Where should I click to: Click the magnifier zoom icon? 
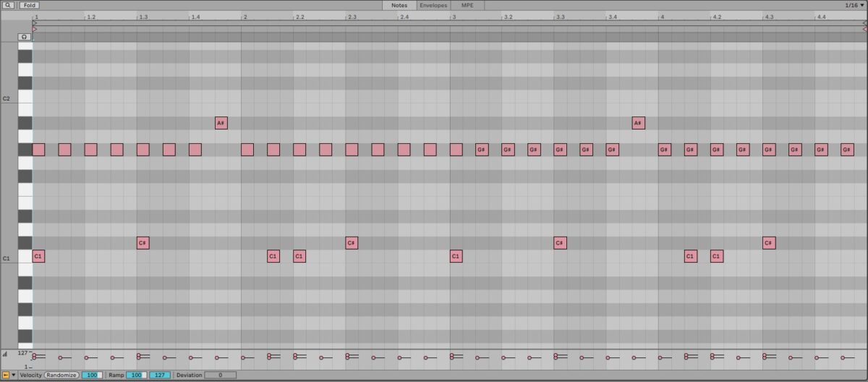[8, 5]
